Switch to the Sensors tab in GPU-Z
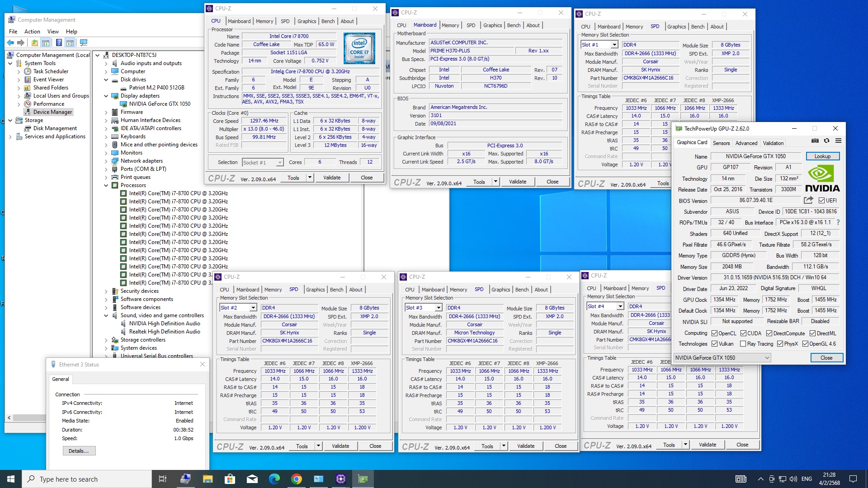 (721, 143)
